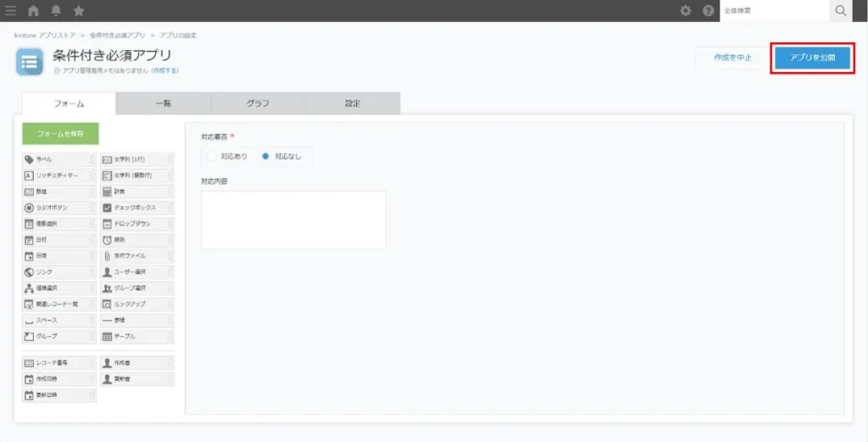Click the blue アプリを公開 button

(812, 58)
